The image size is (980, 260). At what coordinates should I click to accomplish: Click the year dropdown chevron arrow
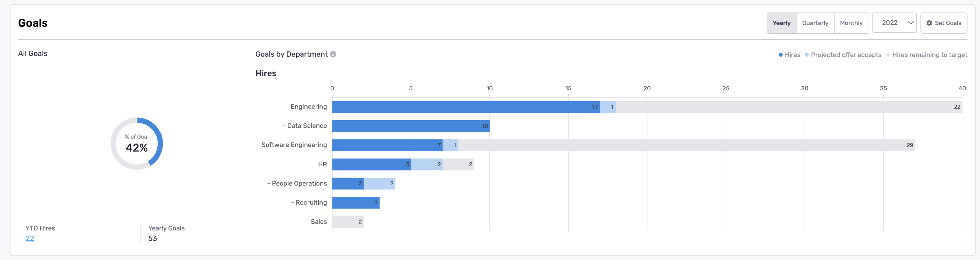(x=911, y=23)
